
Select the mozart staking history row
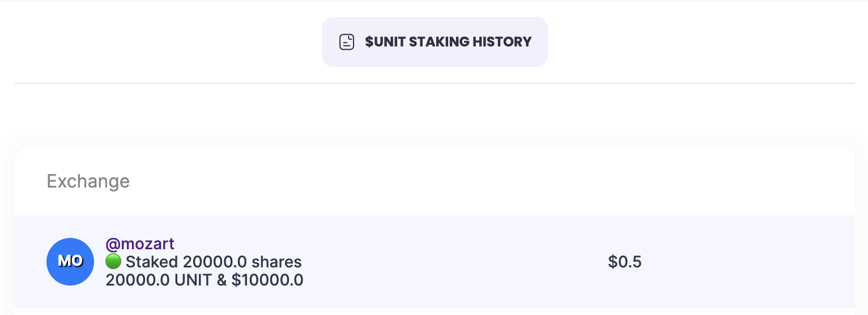(x=435, y=262)
